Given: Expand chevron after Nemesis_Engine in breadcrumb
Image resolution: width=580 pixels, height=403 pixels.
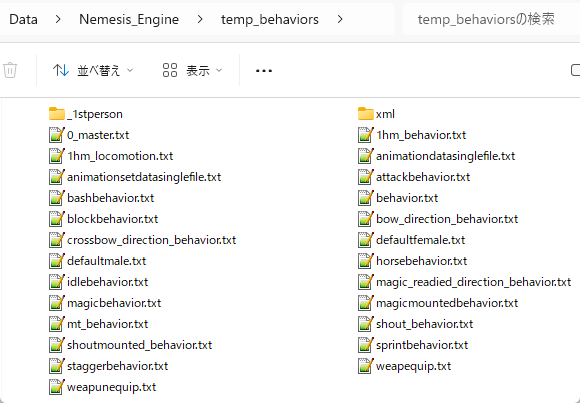Looking at the screenshot, I should pyautogui.click(x=200, y=19).
